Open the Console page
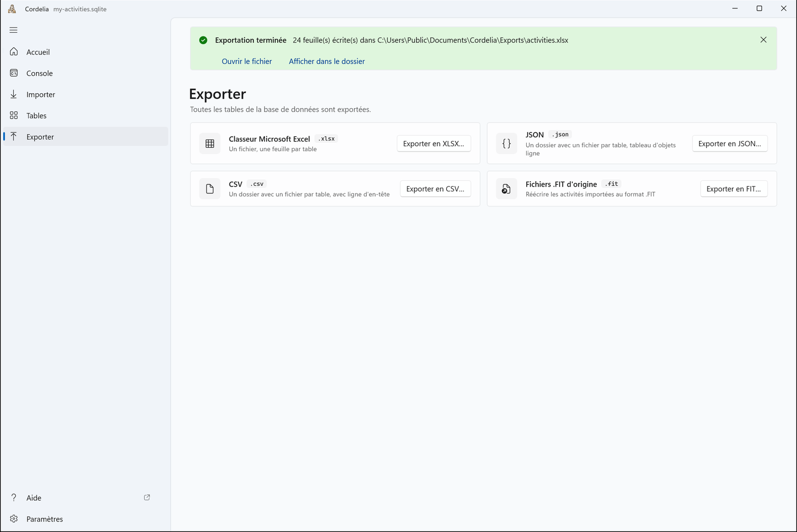Image resolution: width=797 pixels, height=532 pixels. click(85, 73)
